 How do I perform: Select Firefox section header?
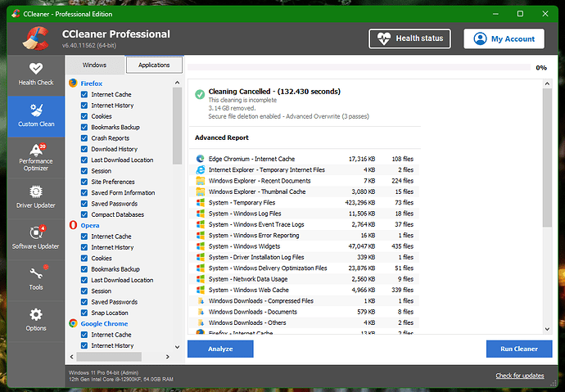pyautogui.click(x=92, y=83)
